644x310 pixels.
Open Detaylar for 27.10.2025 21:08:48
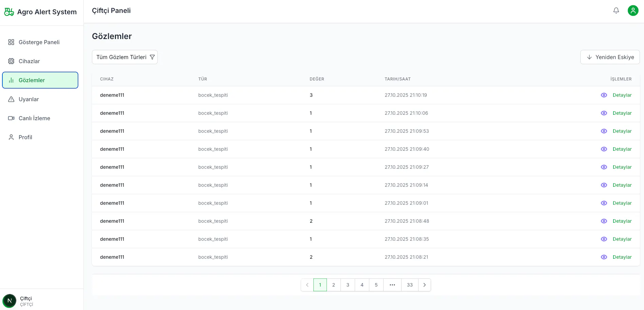622,221
